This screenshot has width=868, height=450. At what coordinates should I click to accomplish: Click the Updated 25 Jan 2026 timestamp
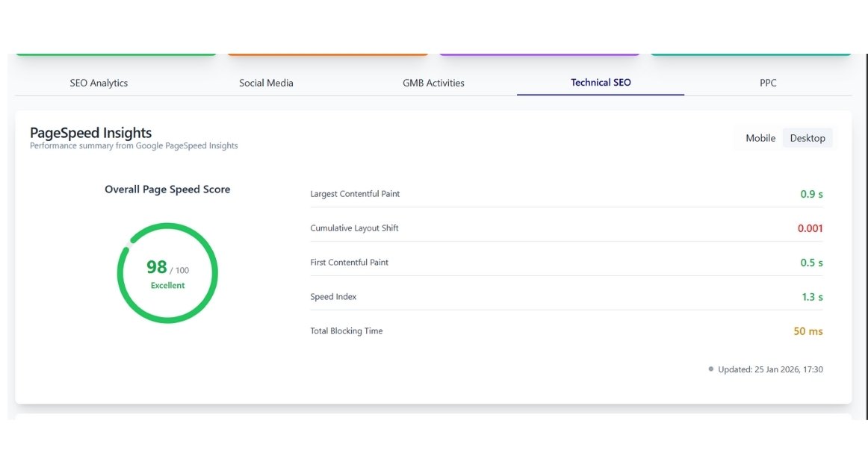tap(770, 369)
